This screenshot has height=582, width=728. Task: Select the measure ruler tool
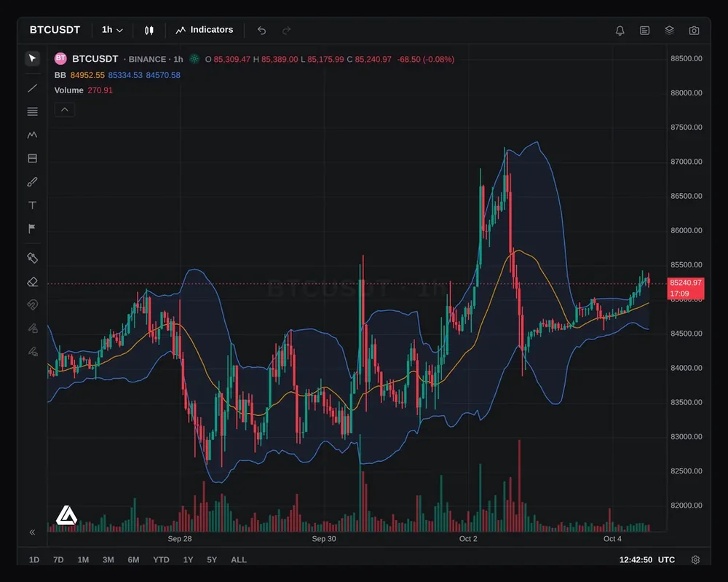pyautogui.click(x=32, y=258)
